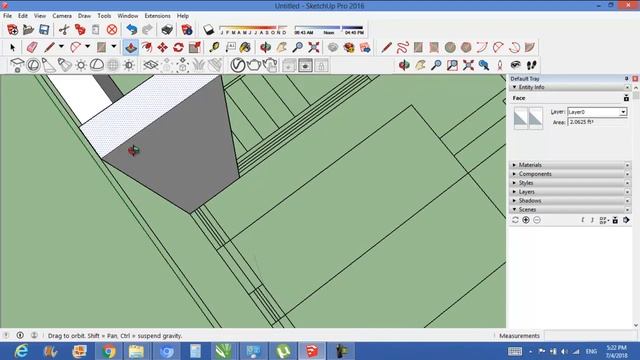Expand the Styles panel
Screen dimensions: 640x360
point(514,183)
